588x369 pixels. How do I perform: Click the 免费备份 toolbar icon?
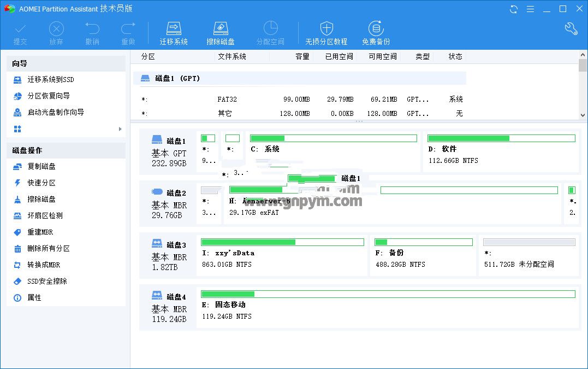[x=376, y=33]
